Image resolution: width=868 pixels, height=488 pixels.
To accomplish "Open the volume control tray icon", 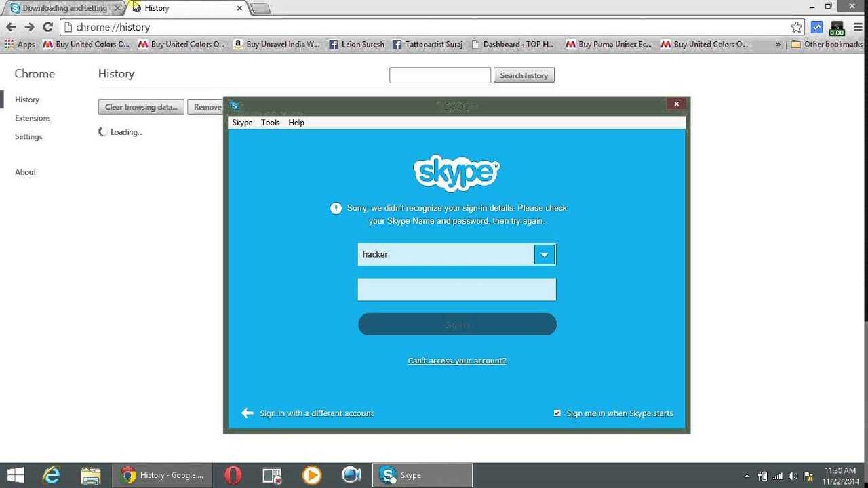I will tap(793, 476).
